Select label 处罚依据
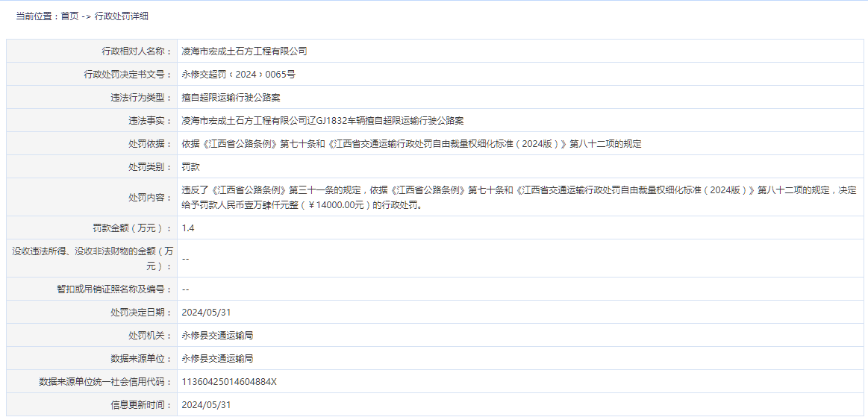This screenshot has height=420, width=868. (150, 144)
